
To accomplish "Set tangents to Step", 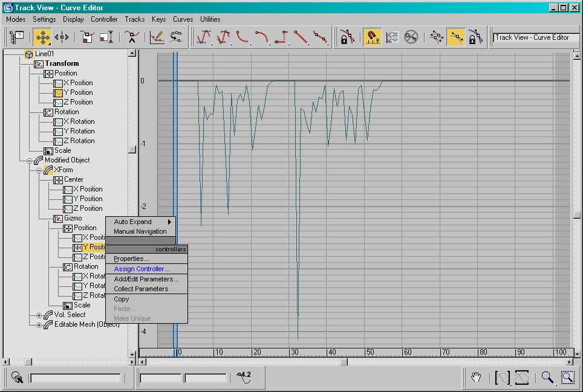I will point(281,37).
